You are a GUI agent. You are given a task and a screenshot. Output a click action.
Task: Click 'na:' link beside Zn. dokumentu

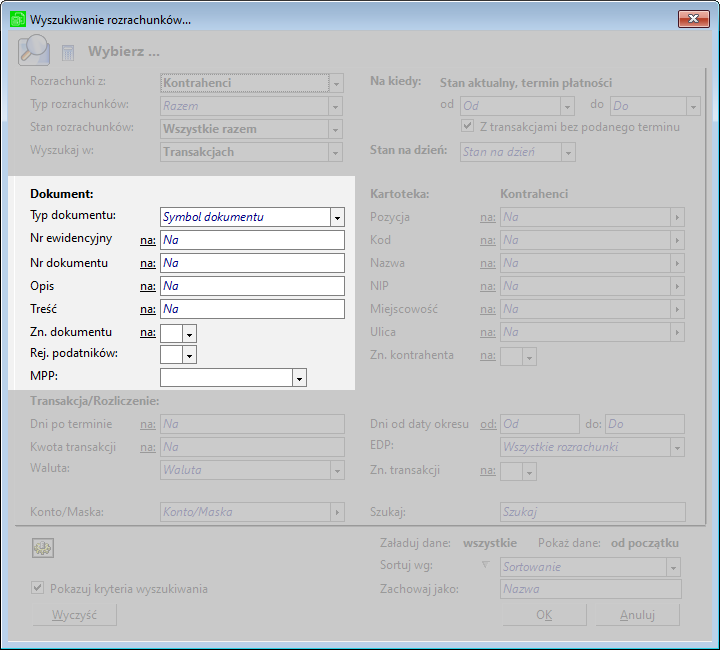pos(148,332)
